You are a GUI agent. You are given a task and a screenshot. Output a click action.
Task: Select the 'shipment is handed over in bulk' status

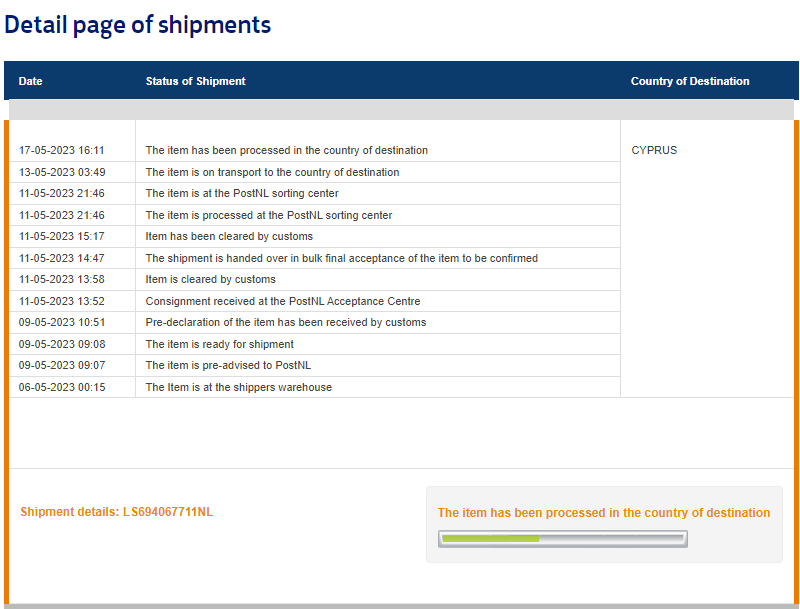(x=341, y=258)
